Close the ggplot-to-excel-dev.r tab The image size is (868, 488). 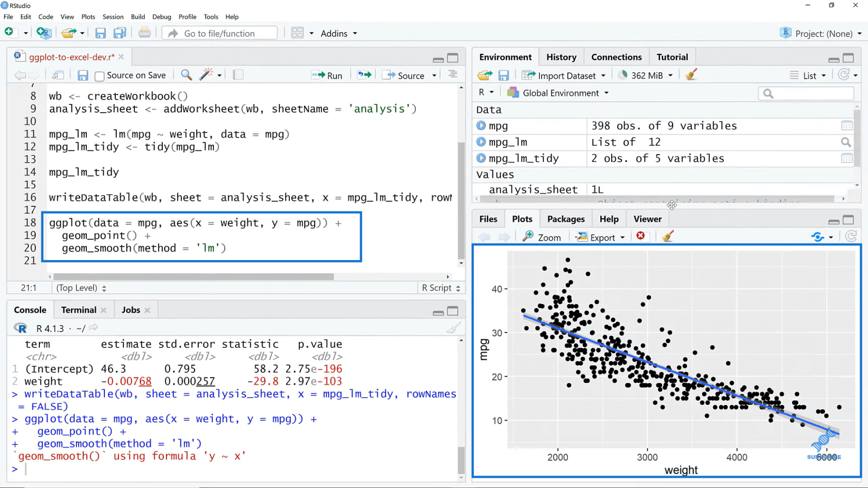tap(121, 57)
